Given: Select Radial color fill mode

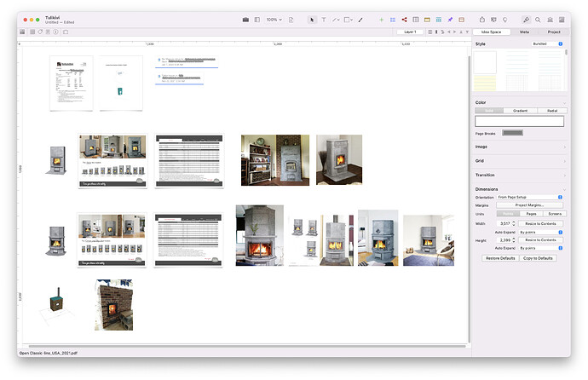Looking at the screenshot, I should (x=551, y=111).
